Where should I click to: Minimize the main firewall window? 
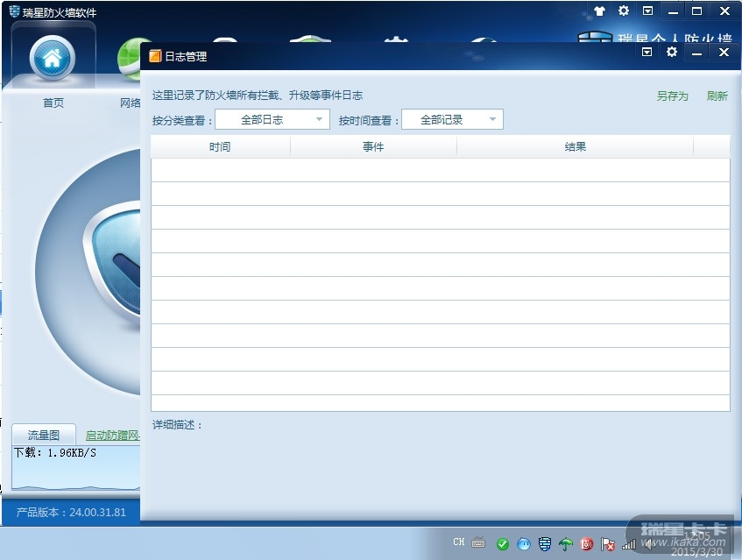(673, 11)
